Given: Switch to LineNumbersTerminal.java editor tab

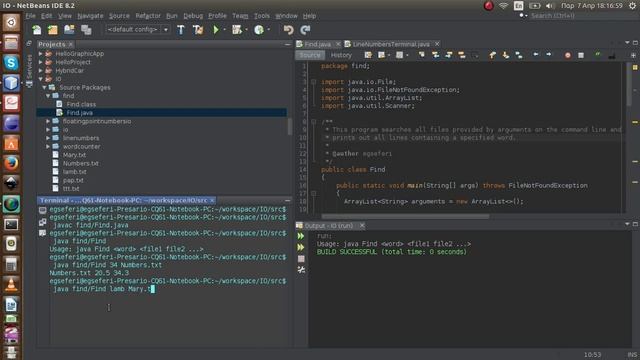Looking at the screenshot, I should coord(391,44).
